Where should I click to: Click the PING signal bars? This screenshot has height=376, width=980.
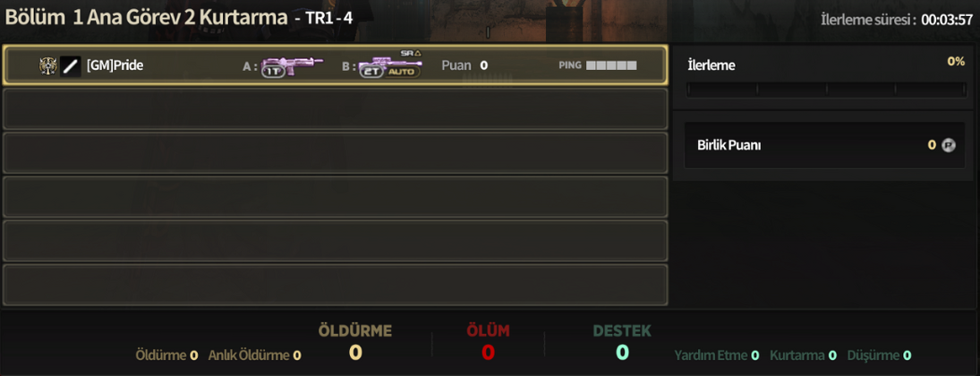click(x=611, y=65)
